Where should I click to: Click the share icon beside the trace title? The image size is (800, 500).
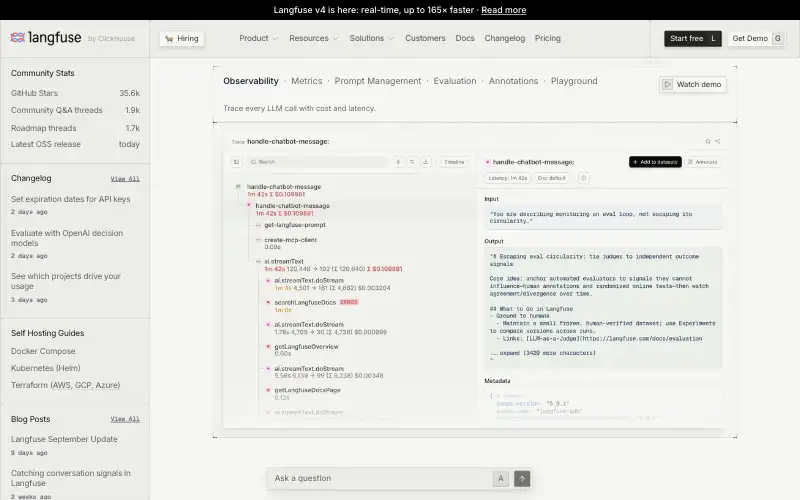tap(717, 141)
